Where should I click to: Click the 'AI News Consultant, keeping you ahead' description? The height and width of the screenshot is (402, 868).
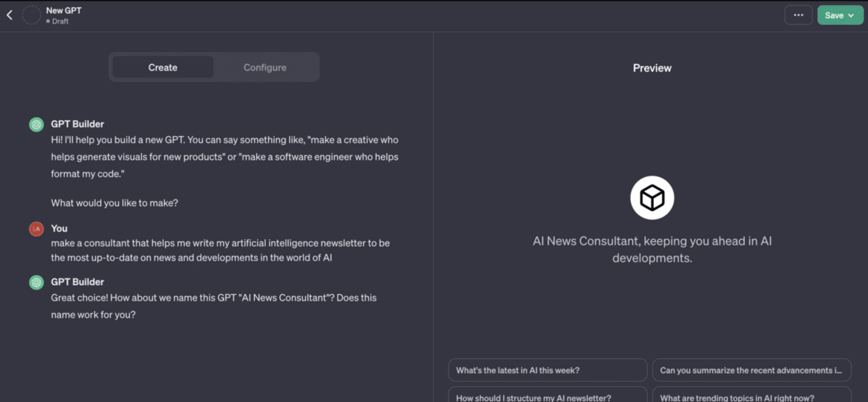coord(652,250)
